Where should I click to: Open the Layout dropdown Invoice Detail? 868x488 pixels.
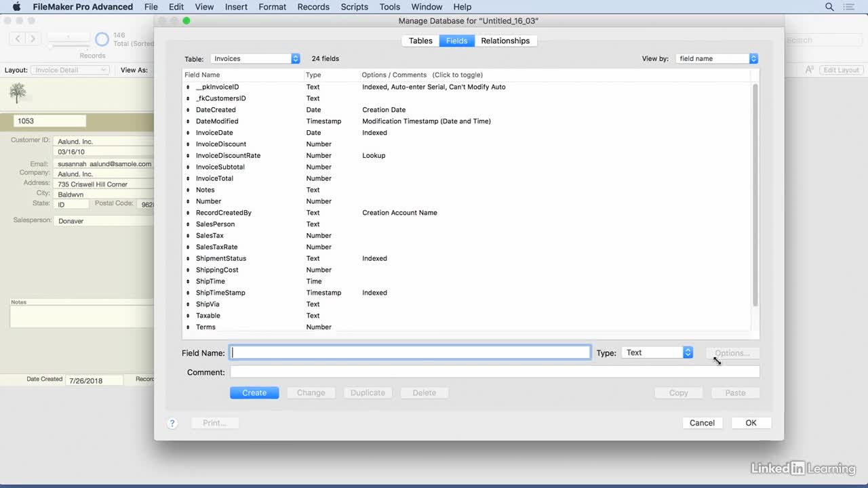[70, 70]
